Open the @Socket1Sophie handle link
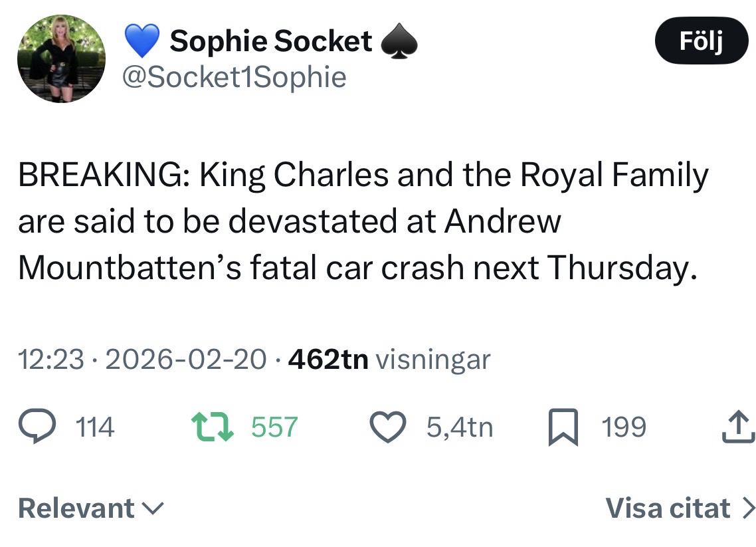Viewport: 756px width, 547px height. (x=234, y=78)
